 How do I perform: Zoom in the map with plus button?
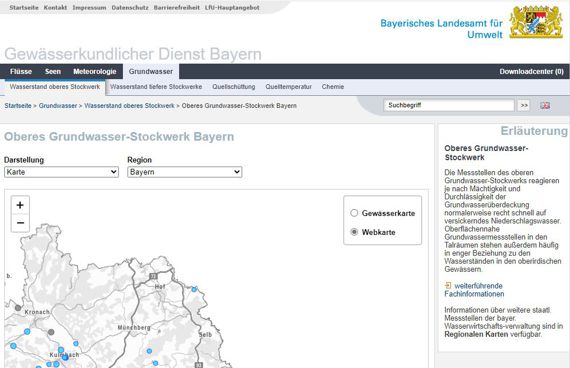[20, 205]
